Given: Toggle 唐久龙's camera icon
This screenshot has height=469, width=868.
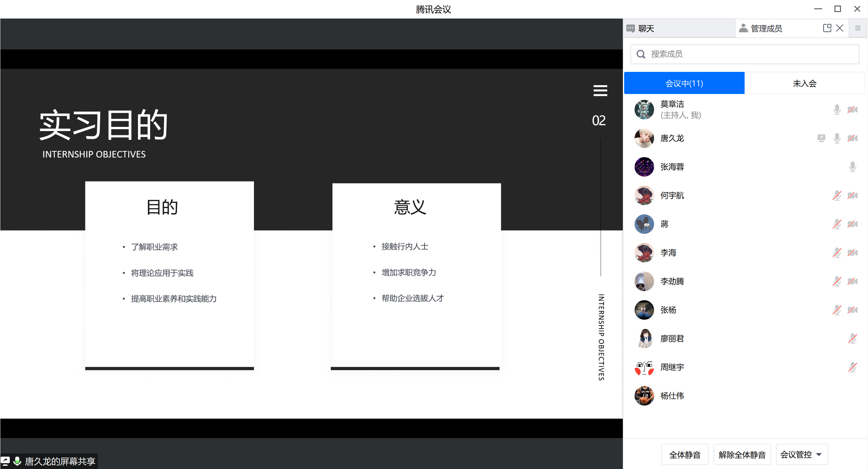Looking at the screenshot, I should coord(852,138).
